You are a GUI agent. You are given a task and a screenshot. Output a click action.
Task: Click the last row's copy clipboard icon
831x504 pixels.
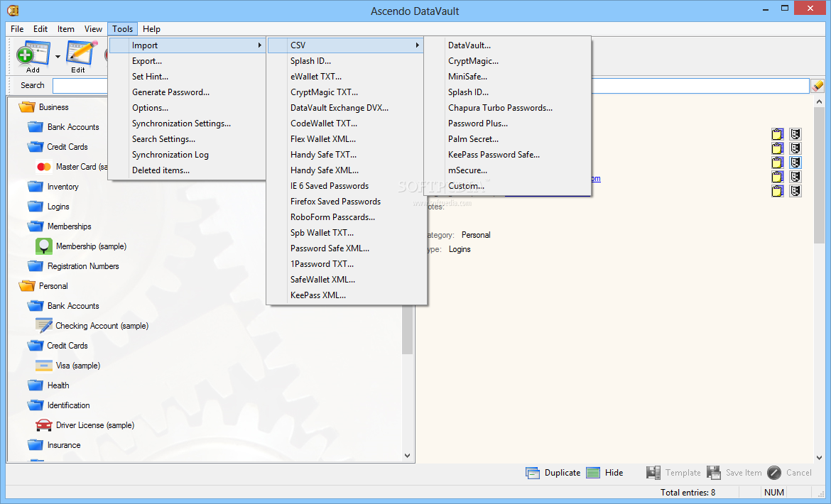[778, 191]
